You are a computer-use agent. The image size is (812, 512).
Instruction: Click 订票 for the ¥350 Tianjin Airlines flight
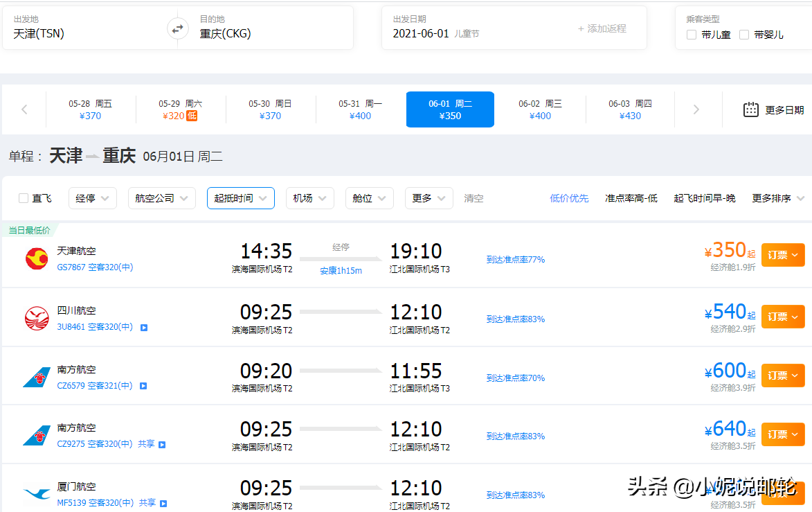[782, 255]
